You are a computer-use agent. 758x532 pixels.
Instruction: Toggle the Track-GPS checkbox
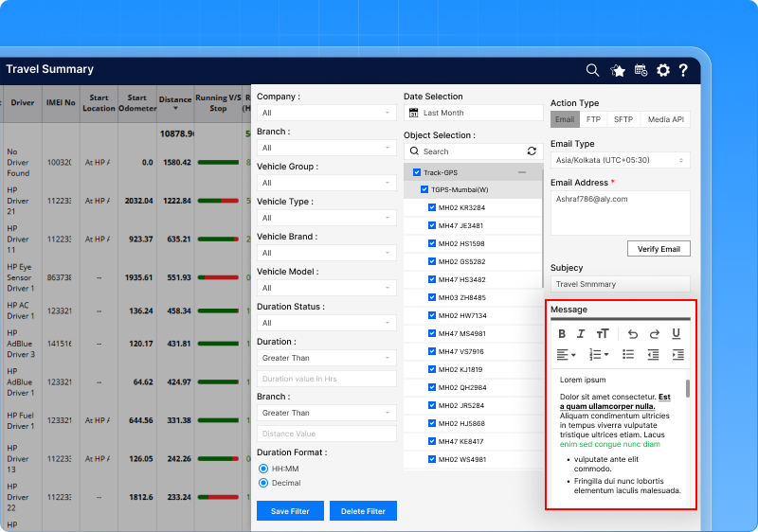[417, 173]
